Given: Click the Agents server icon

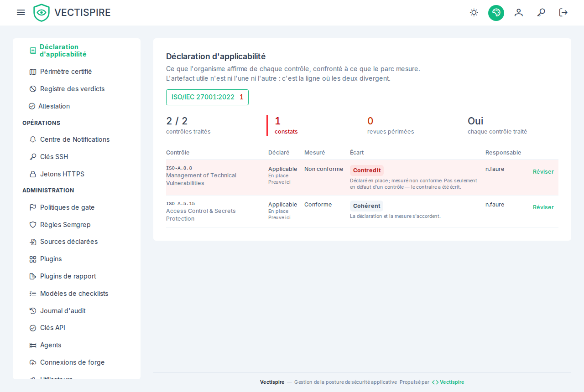Looking at the screenshot, I should (33, 345).
